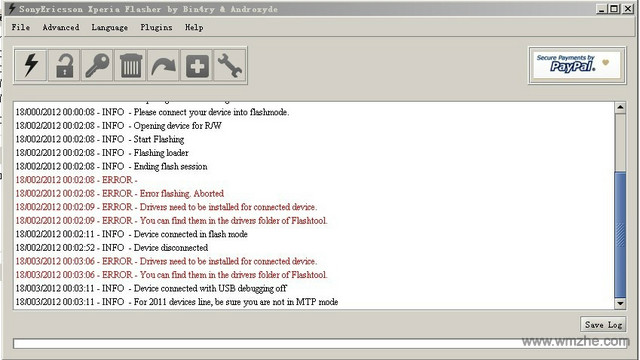The width and height of the screenshot is (640, 360).
Task: Click the log scrollbar up arrow
Action: point(620,108)
